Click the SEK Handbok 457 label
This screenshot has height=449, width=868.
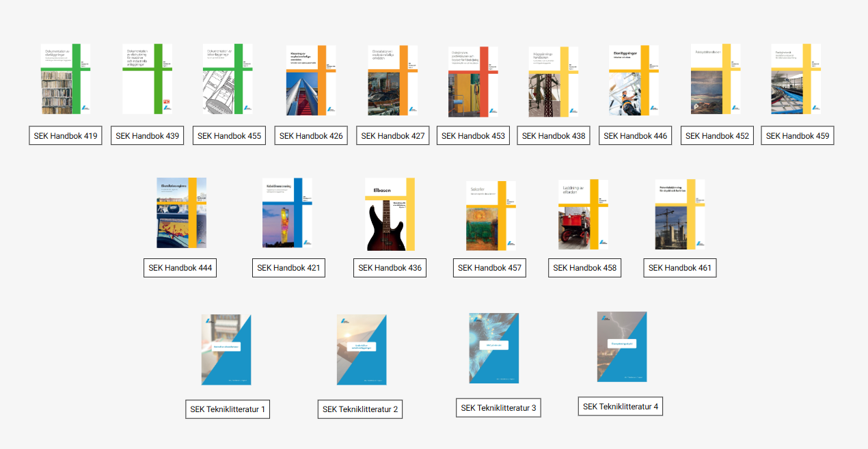tap(489, 268)
